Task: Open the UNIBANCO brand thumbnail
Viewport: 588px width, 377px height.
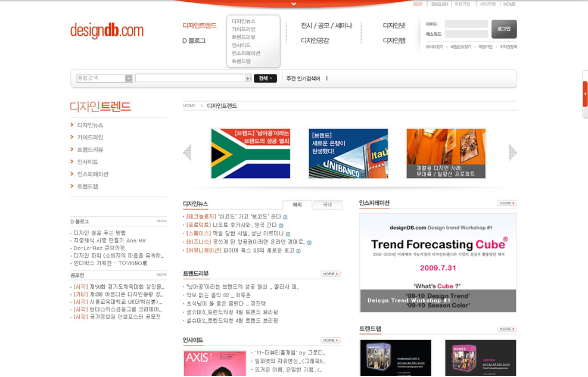Action: click(348, 153)
